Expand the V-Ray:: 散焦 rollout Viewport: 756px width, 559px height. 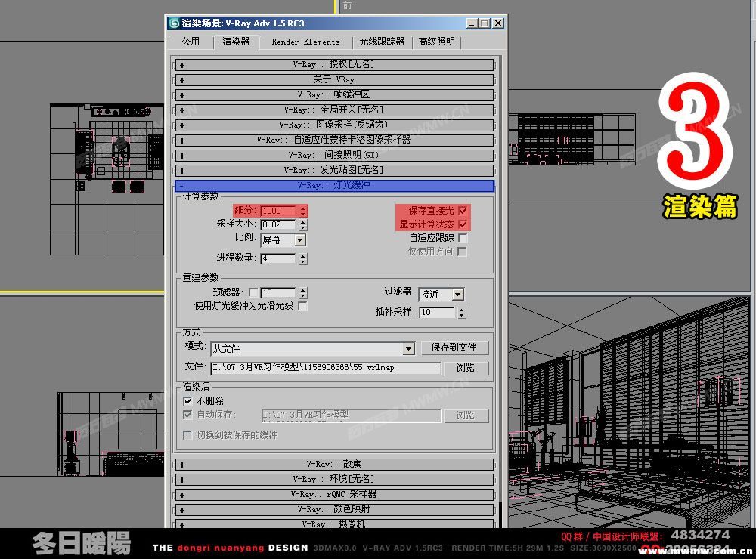pos(334,464)
